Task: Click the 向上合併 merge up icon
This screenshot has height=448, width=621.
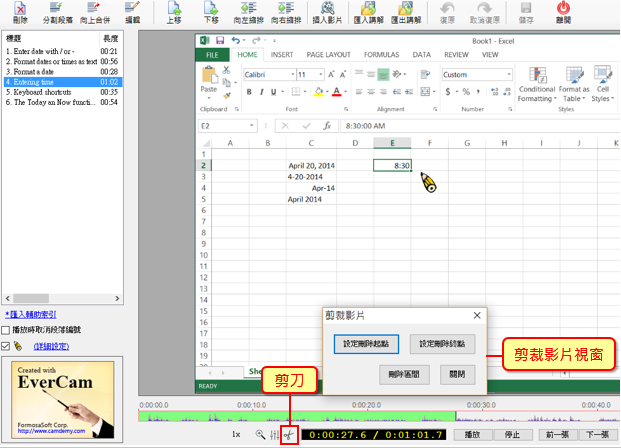Action: tap(96, 13)
